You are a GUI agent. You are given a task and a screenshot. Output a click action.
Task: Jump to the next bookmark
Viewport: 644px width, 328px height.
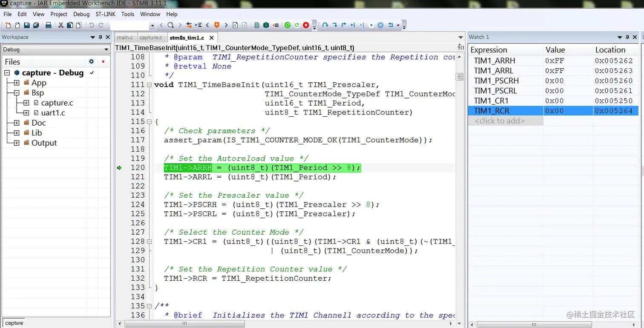(226, 26)
